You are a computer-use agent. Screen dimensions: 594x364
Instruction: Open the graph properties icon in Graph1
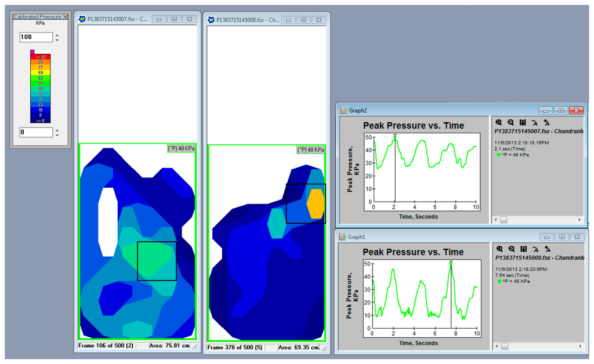point(522,249)
